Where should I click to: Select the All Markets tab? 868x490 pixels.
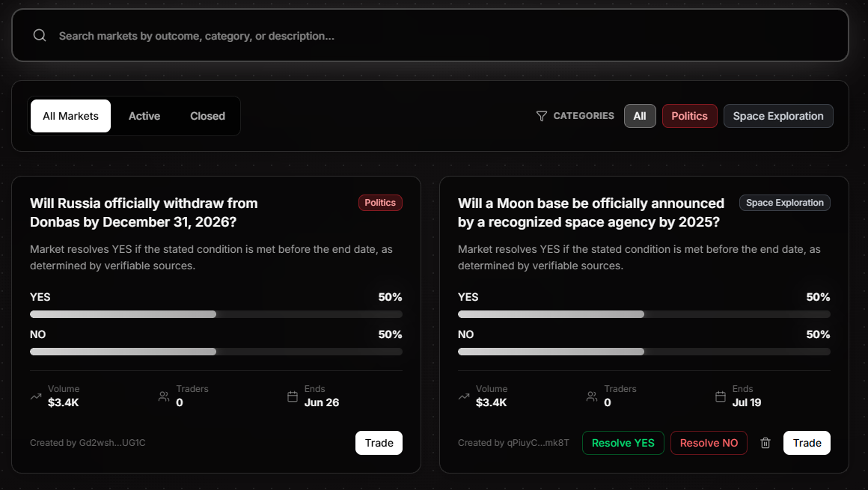70,116
